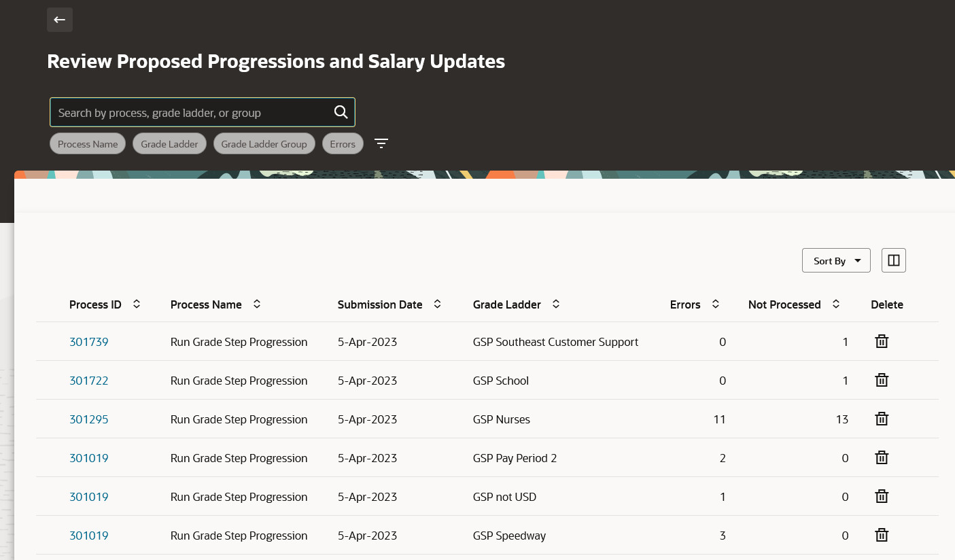Sort by the Submission Date column arrows
Screen dimensions: 955x560
pyautogui.click(x=438, y=304)
